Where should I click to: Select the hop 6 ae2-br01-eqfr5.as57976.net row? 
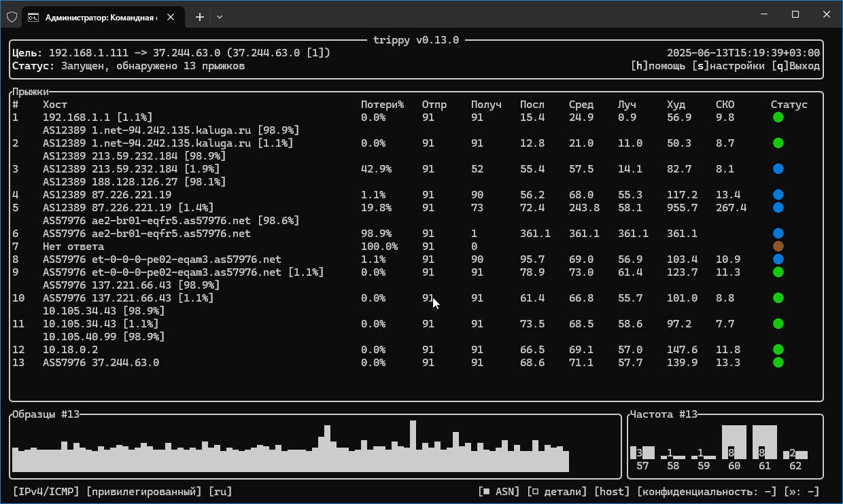point(416,234)
